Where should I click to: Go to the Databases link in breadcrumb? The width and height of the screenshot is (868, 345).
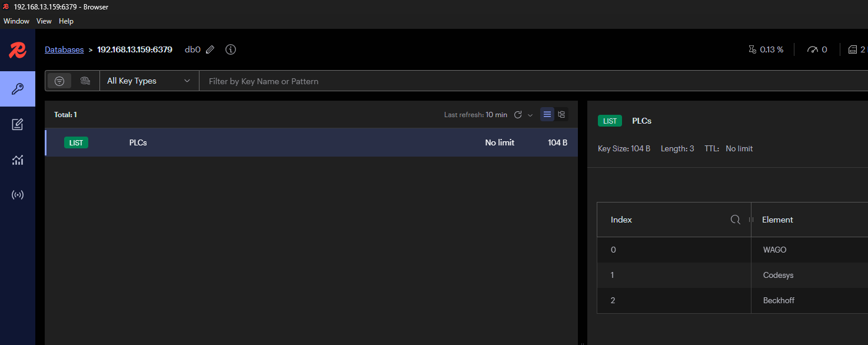(x=64, y=49)
